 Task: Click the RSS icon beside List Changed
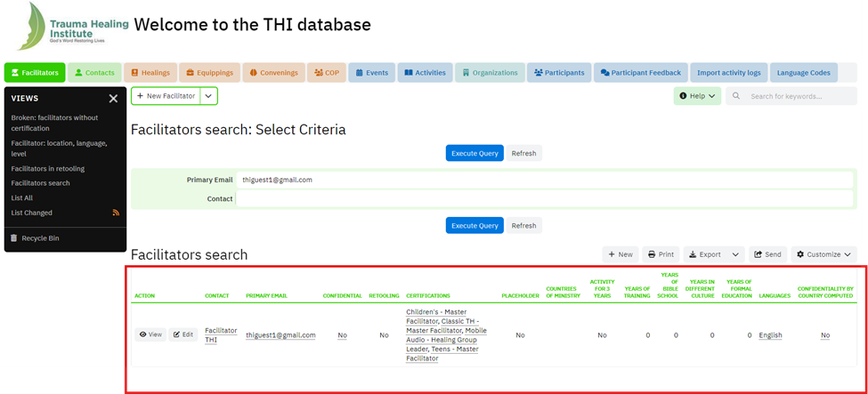[116, 213]
